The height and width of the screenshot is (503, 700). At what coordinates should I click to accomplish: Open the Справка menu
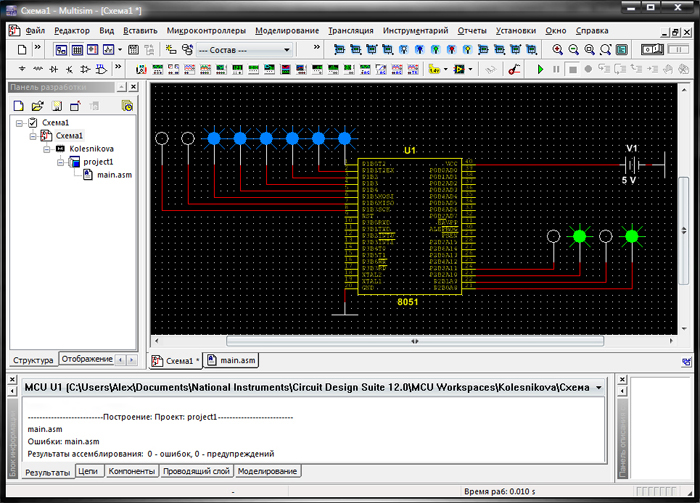[592, 30]
